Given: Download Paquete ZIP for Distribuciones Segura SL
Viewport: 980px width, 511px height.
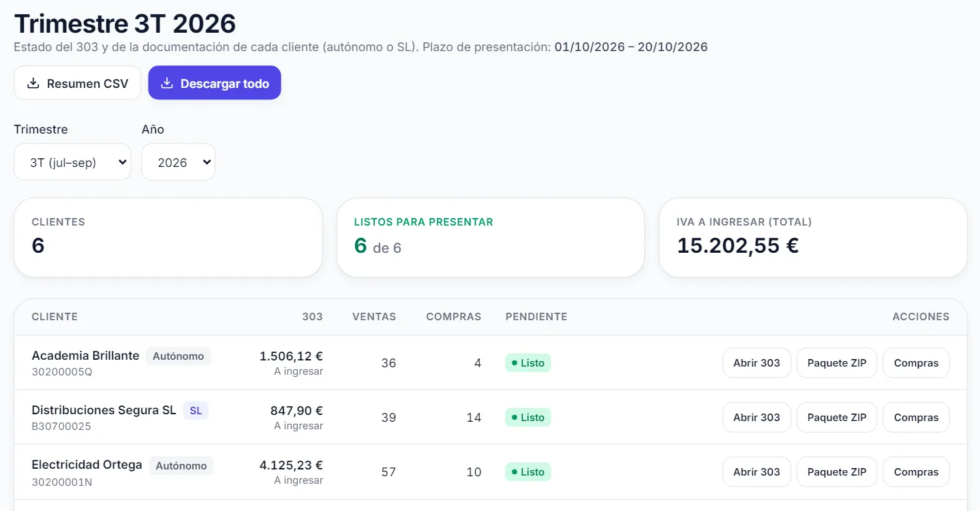Looking at the screenshot, I should [x=837, y=418].
